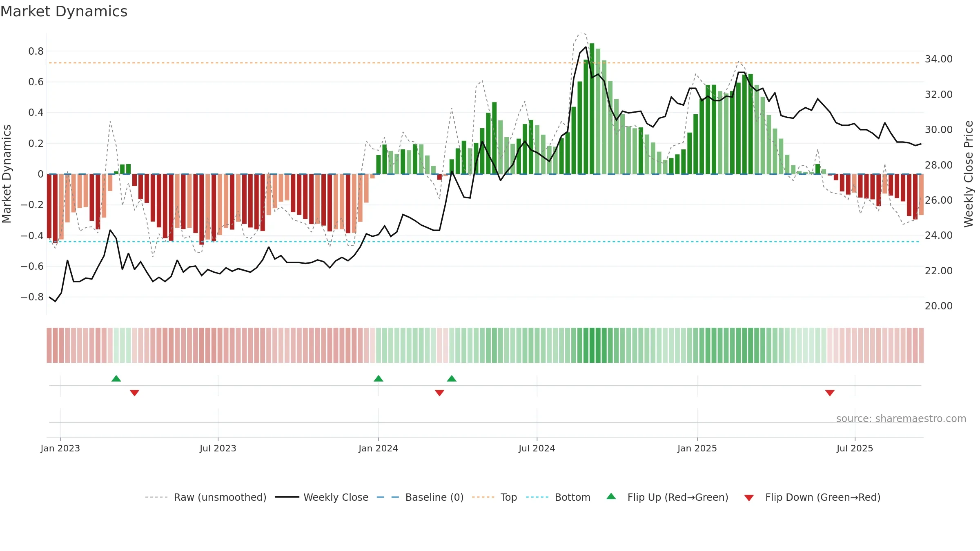Click the green flip-up marker near March 2023
Image resolution: width=980 pixels, height=551 pixels.
116,378
